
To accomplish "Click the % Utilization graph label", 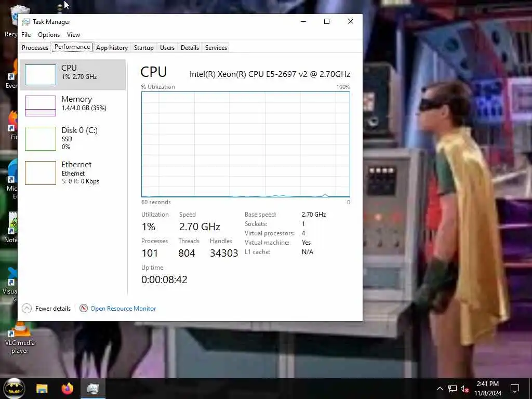I will 158,87.
